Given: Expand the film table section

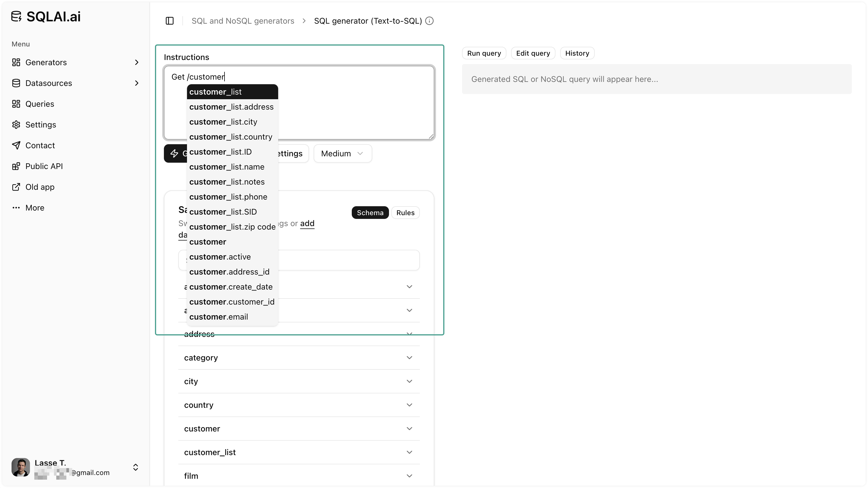Looking at the screenshot, I should click(299, 476).
